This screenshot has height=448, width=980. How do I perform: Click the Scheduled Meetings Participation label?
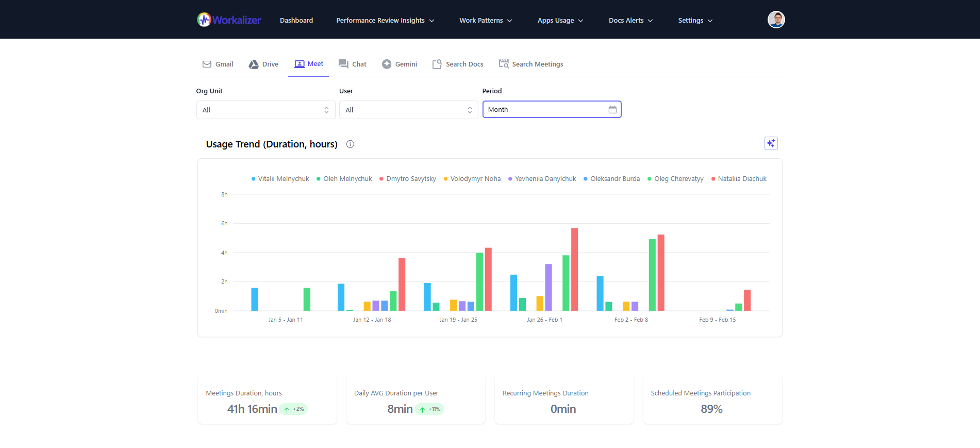[x=701, y=393]
